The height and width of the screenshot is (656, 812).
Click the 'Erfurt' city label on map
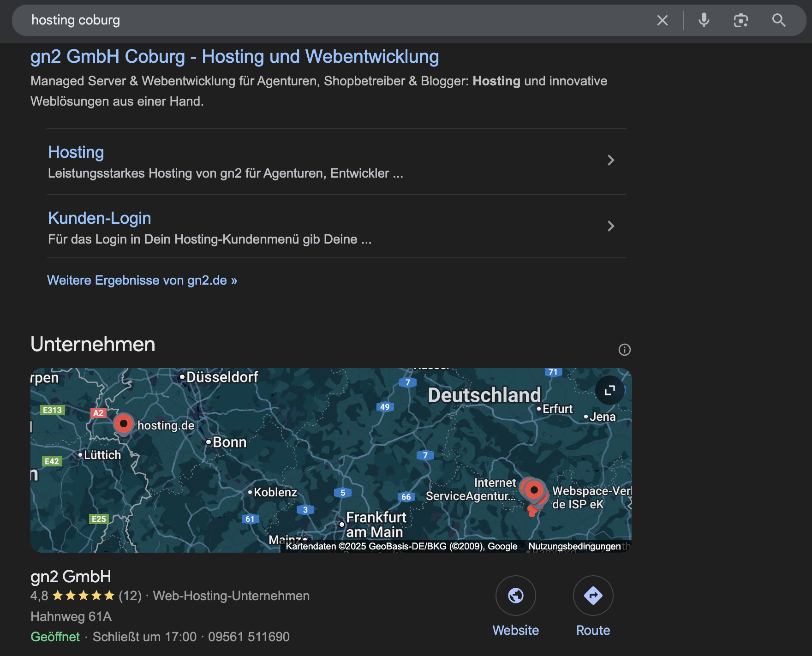[557, 409]
